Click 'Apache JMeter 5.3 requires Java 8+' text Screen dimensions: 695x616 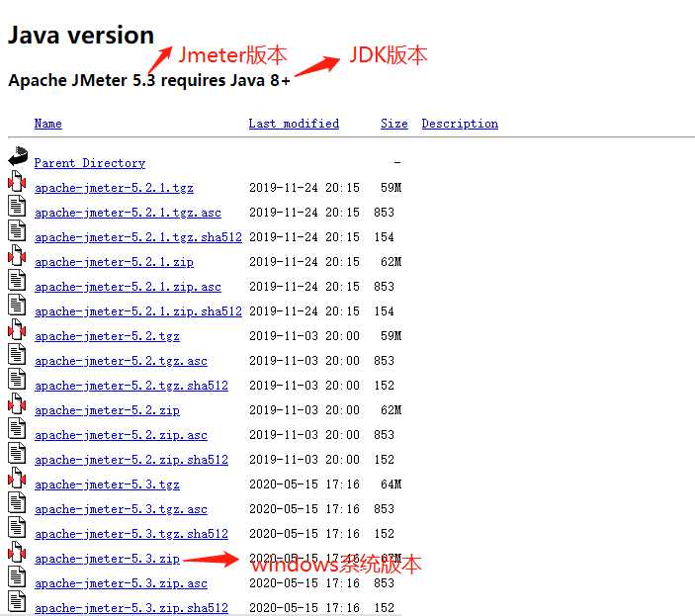point(149,81)
